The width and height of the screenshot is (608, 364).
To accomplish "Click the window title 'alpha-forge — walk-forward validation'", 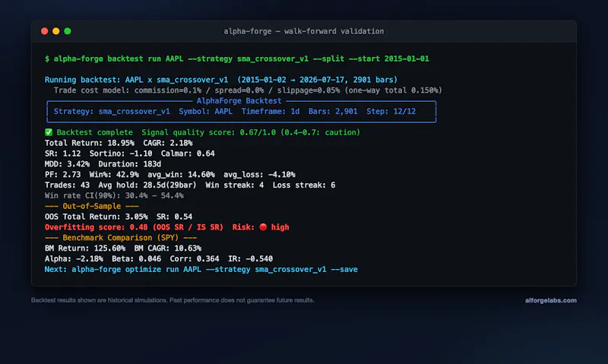I will tap(303, 31).
